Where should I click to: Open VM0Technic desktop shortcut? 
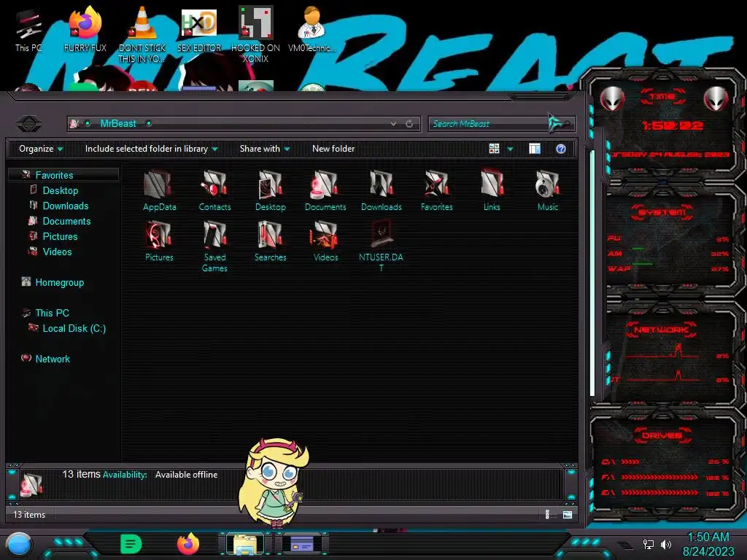click(311, 29)
